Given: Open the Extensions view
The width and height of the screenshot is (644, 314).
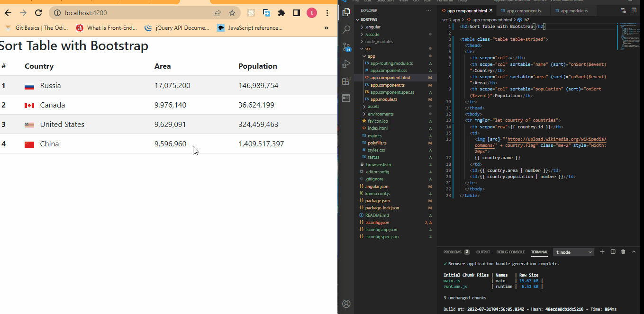Looking at the screenshot, I should click(346, 81).
